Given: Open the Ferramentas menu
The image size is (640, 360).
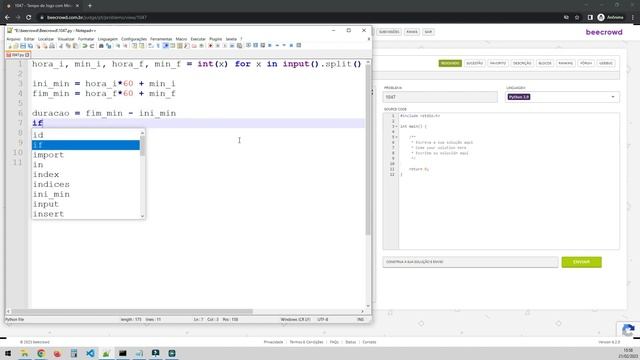Looking at the screenshot, I should (x=161, y=39).
